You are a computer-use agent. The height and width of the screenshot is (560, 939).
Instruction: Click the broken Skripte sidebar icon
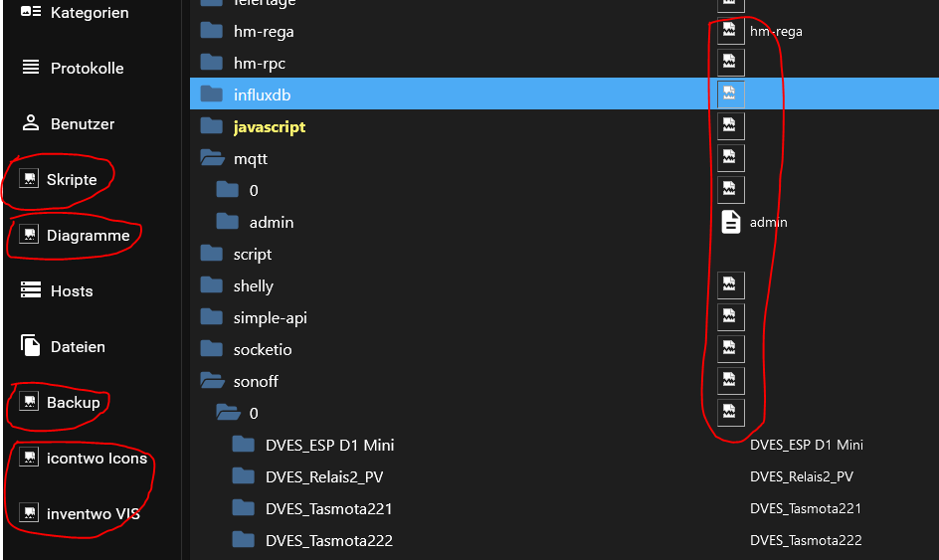[x=30, y=180]
